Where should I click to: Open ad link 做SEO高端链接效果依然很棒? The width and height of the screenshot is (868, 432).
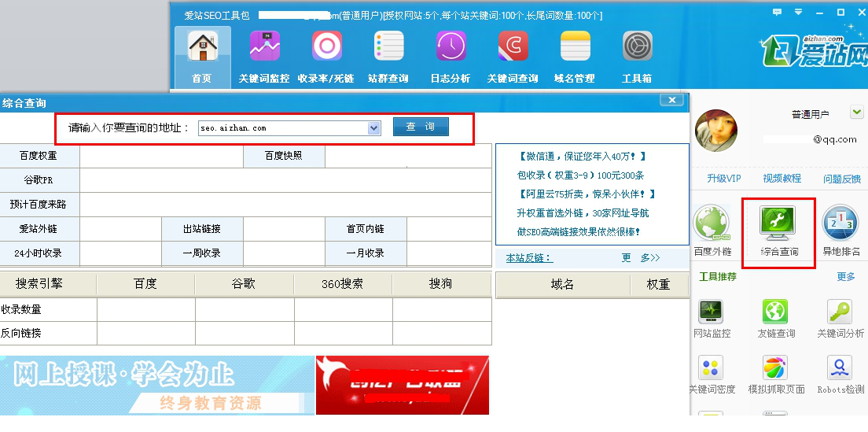tap(578, 231)
